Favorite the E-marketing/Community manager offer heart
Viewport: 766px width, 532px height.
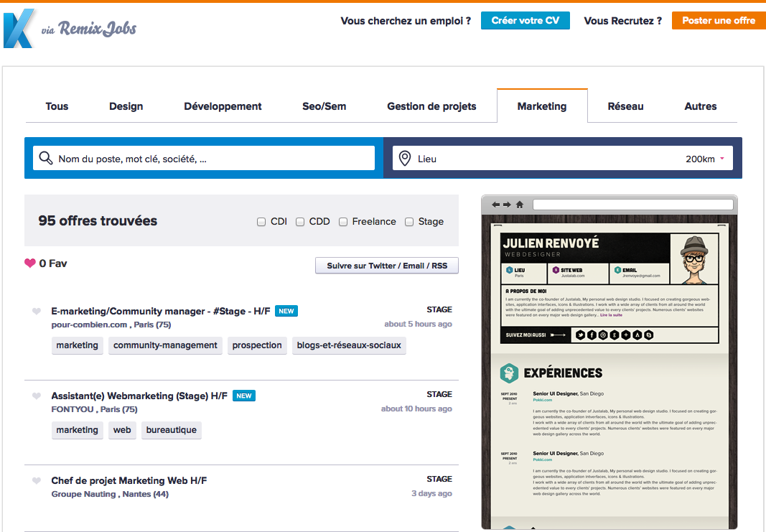point(37,312)
